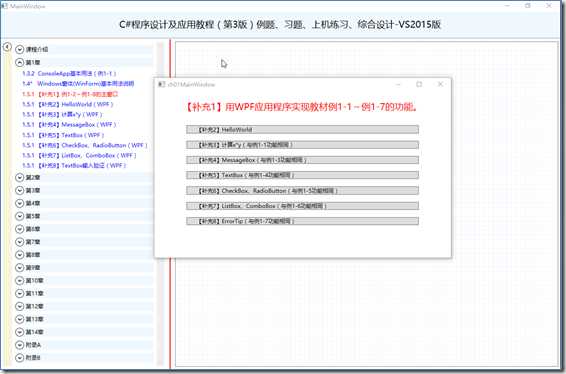Click the【补充4】MessageBox button in dialog
The width and height of the screenshot is (566, 374).
coord(302,160)
